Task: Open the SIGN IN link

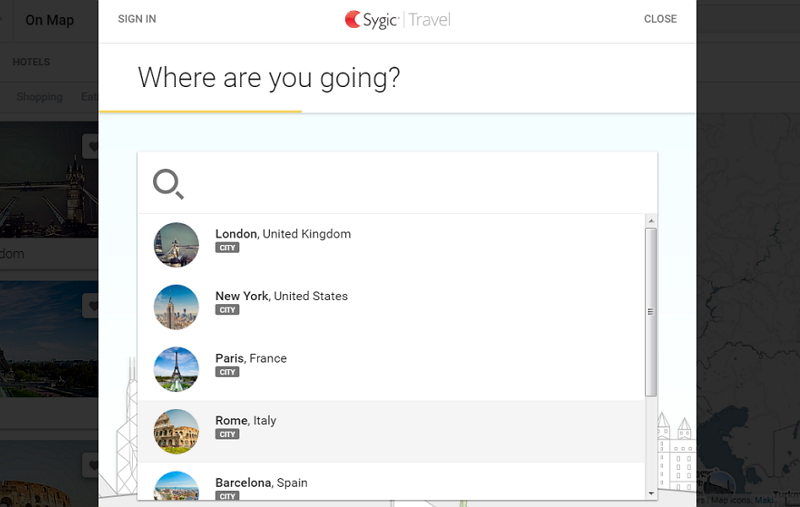Action: (137, 19)
